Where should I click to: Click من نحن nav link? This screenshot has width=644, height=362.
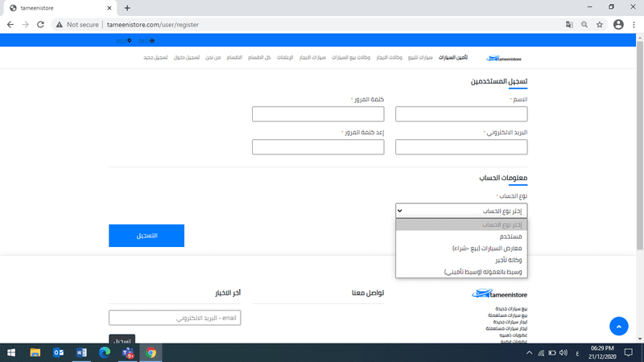point(213,57)
